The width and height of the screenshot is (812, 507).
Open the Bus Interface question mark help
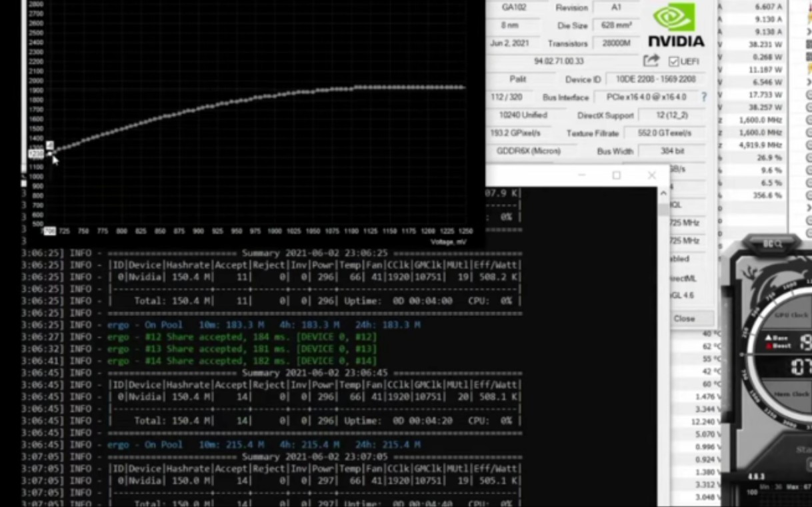click(703, 97)
